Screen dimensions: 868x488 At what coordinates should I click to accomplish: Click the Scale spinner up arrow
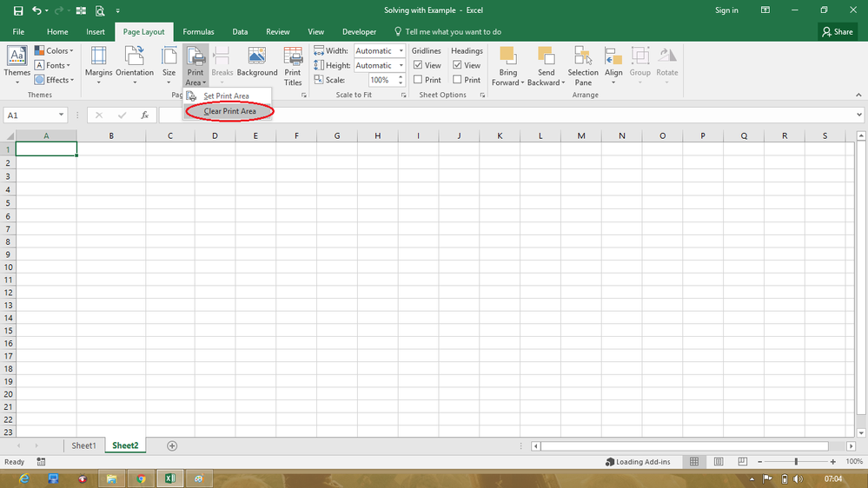(x=401, y=77)
